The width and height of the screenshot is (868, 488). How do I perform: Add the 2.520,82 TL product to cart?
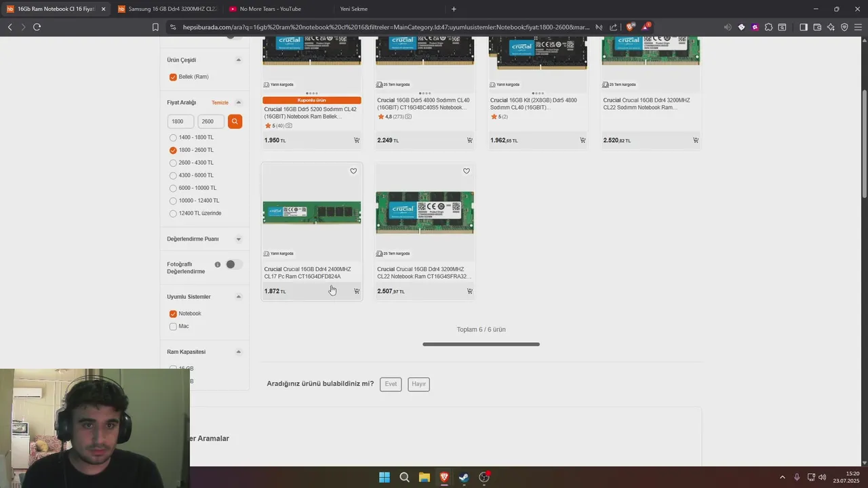696,140
